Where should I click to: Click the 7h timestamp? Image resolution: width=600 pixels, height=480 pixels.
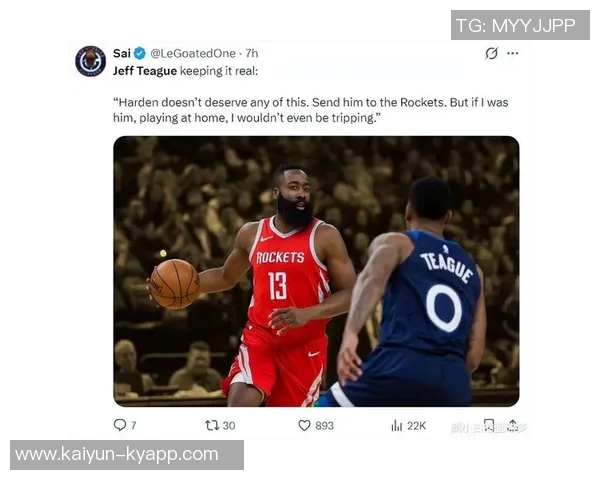(251, 53)
